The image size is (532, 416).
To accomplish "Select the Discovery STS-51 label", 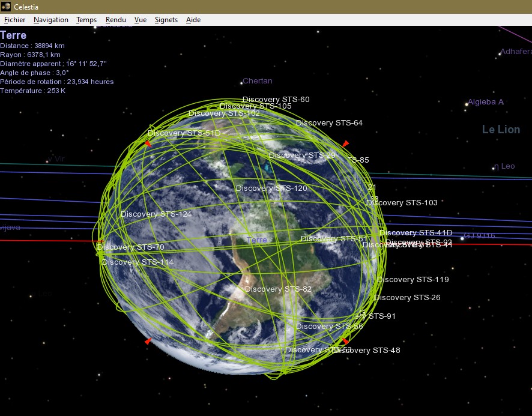I will pos(334,239).
